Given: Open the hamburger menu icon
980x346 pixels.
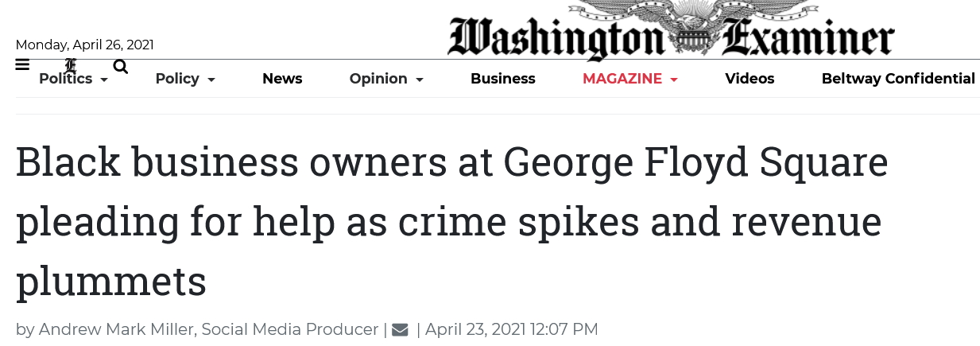Looking at the screenshot, I should [22, 65].
